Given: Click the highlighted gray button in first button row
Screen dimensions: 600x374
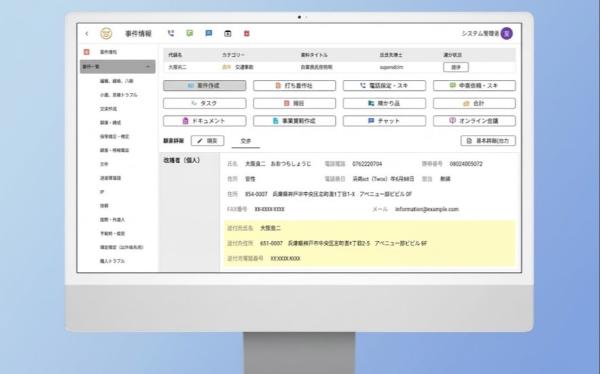Looking at the screenshot, I should (205, 86).
